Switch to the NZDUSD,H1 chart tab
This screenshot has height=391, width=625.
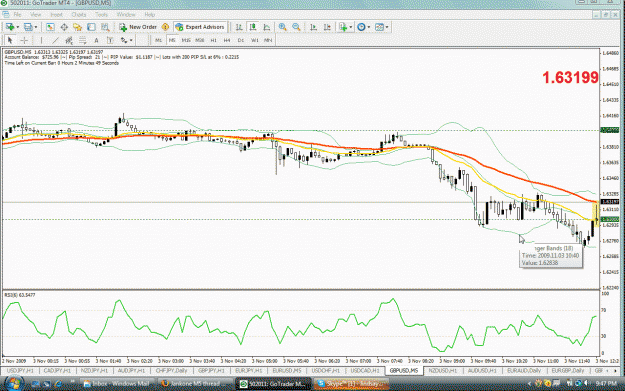[442, 371]
